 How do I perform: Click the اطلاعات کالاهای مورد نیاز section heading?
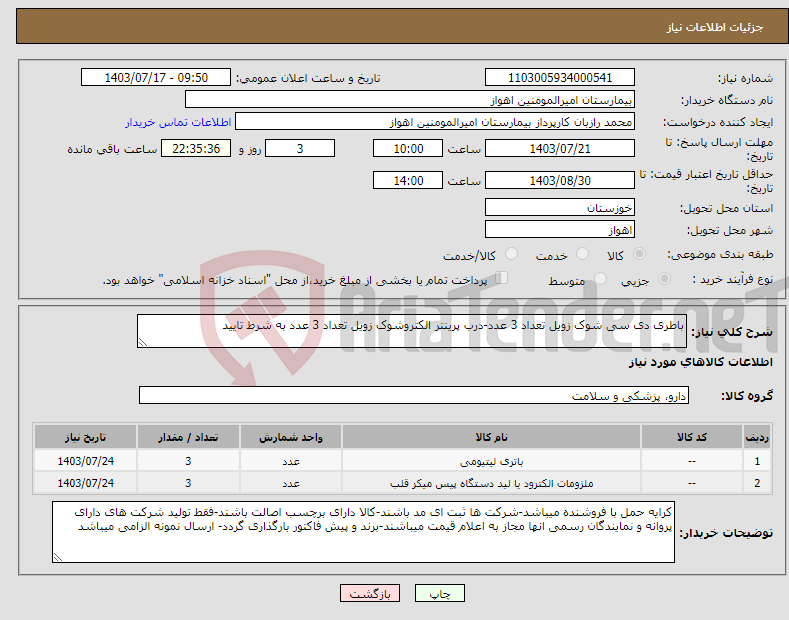700,362
